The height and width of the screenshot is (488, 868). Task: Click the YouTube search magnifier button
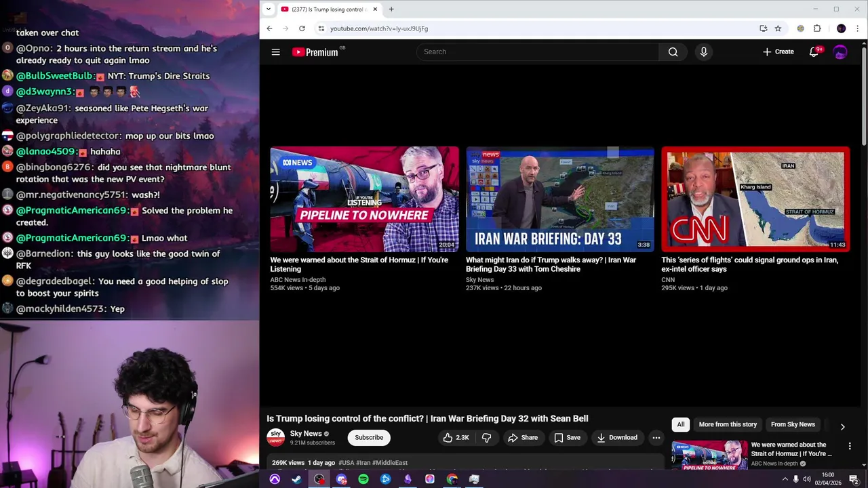673,52
